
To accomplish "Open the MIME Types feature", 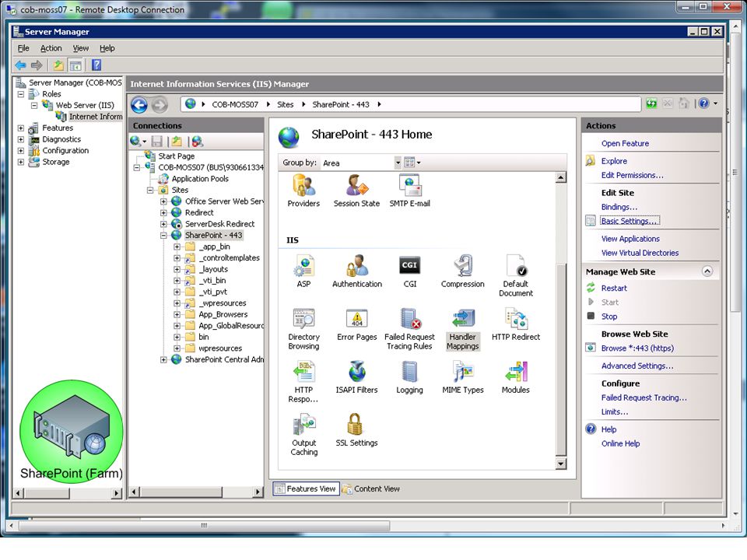I will point(462,378).
